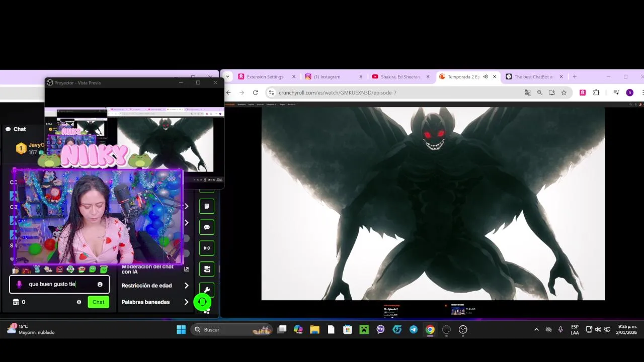Switch to the Extension Settings tab
The height and width of the screenshot is (362, 644).
click(x=265, y=77)
